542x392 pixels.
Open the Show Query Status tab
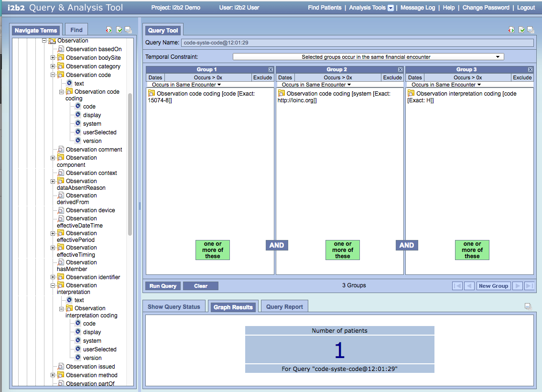pos(174,306)
